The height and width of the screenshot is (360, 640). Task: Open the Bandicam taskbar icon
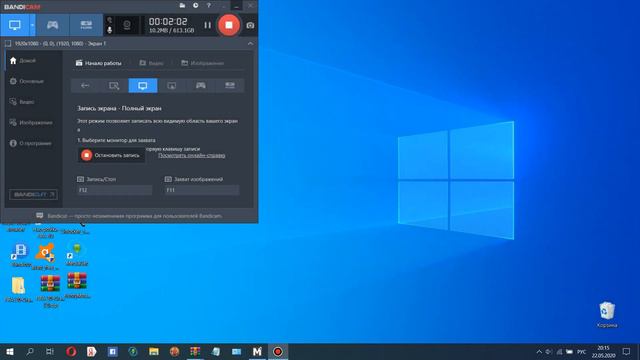tap(278, 351)
